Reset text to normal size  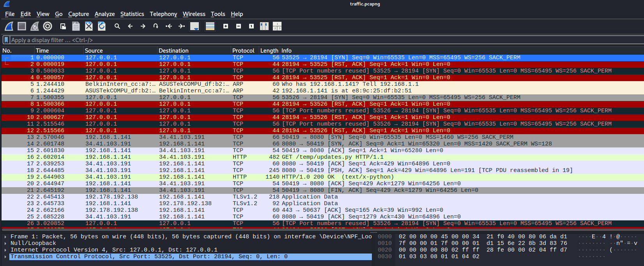click(251, 26)
